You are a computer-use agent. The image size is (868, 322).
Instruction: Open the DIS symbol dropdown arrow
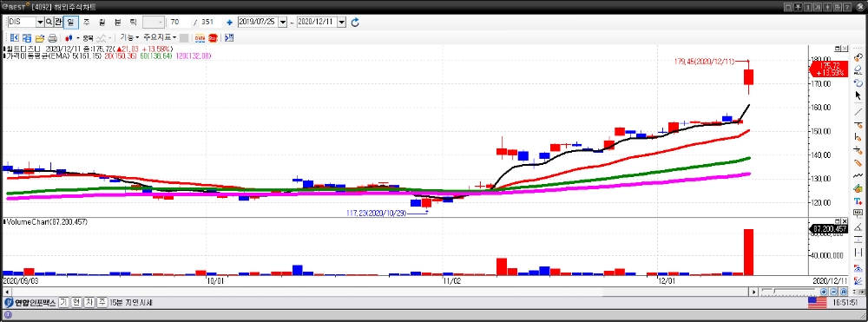point(40,22)
